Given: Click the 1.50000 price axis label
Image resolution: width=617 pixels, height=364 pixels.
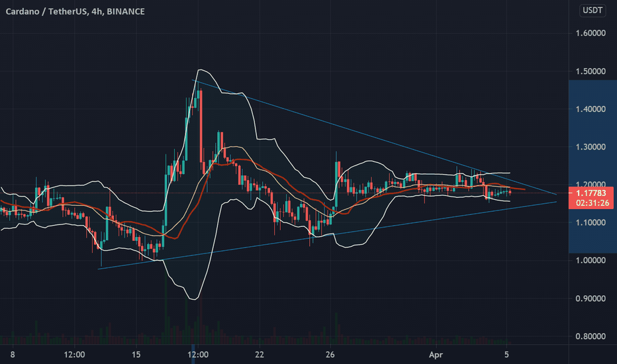Looking at the screenshot, I should [x=591, y=71].
